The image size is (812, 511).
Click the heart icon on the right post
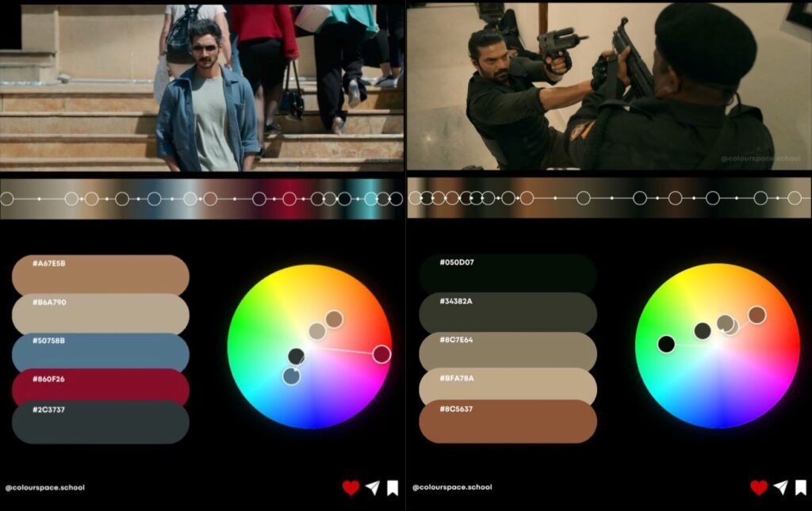pyautogui.click(x=759, y=488)
